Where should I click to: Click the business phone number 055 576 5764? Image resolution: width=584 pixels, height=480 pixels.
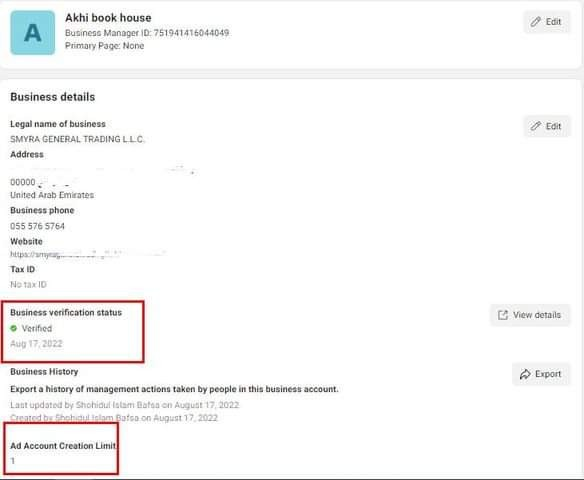(37, 226)
